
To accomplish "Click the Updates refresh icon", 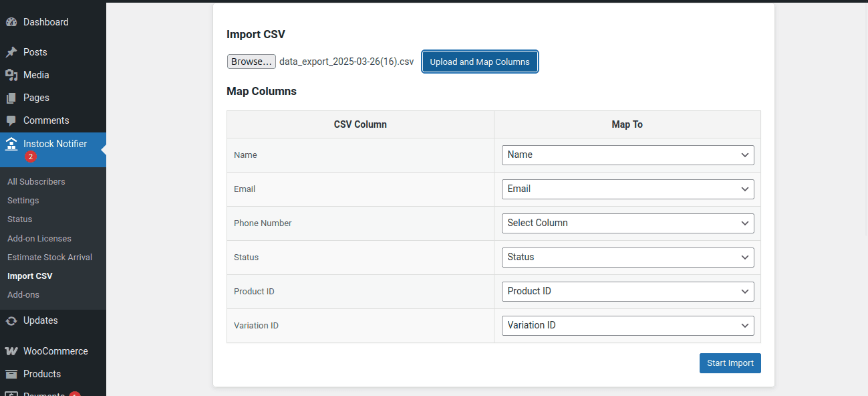I will click(11, 320).
